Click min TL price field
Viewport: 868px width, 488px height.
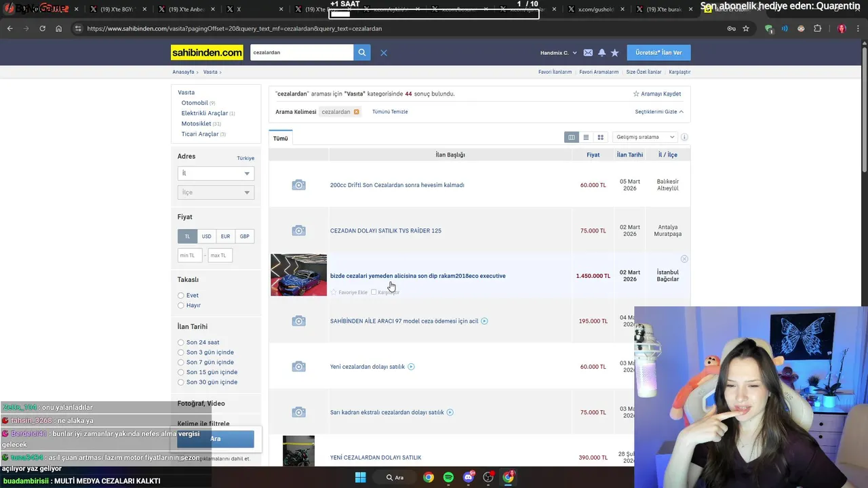189,256
